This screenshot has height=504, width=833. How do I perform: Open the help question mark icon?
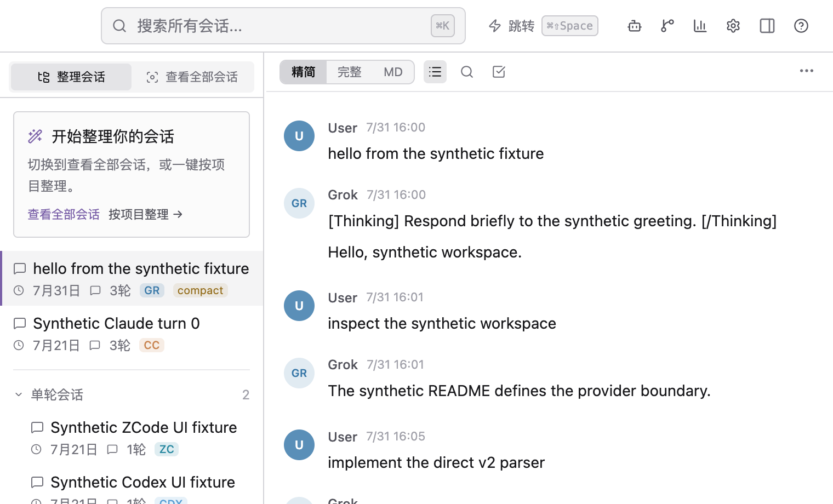pyautogui.click(x=801, y=26)
